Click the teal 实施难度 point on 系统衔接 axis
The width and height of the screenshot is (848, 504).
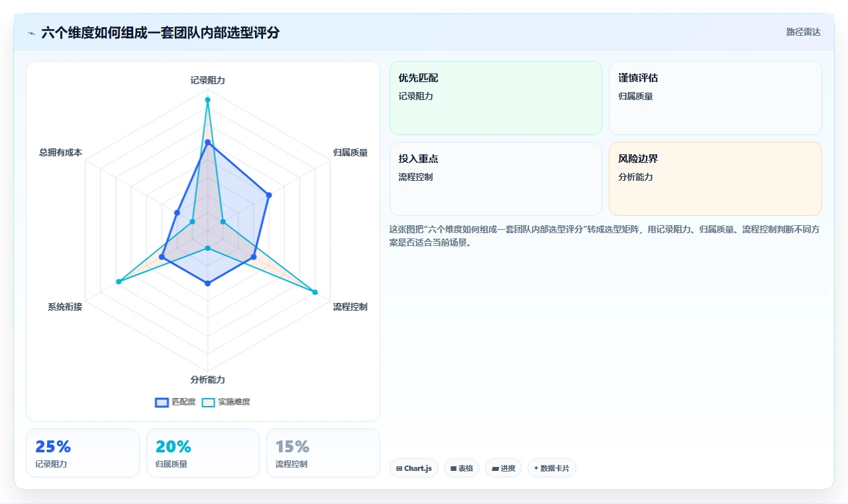tap(119, 282)
